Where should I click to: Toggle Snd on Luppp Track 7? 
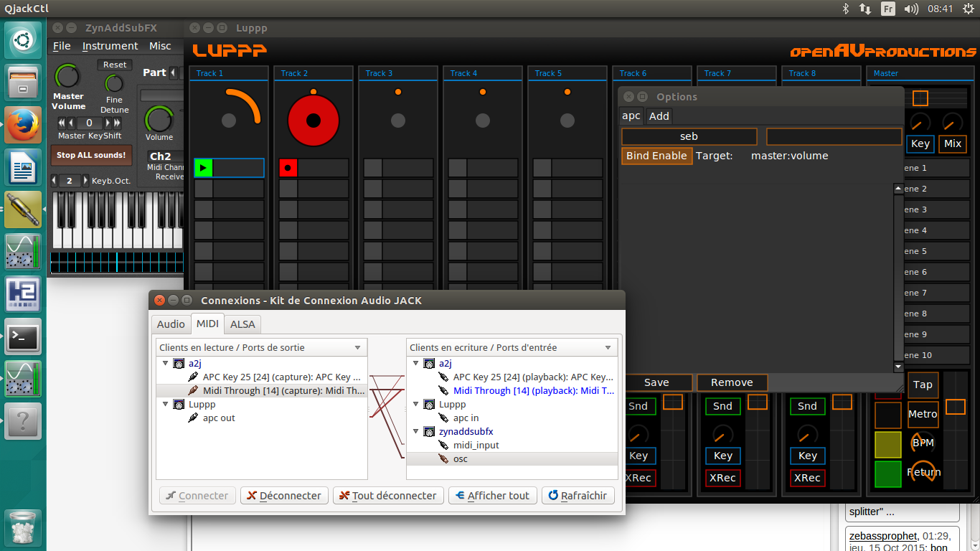tap(722, 406)
